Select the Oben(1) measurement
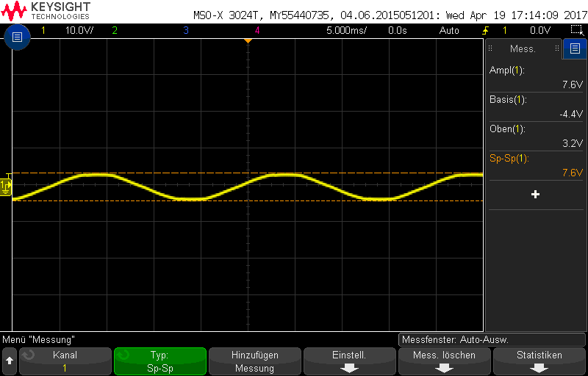588x376 pixels. click(537, 136)
